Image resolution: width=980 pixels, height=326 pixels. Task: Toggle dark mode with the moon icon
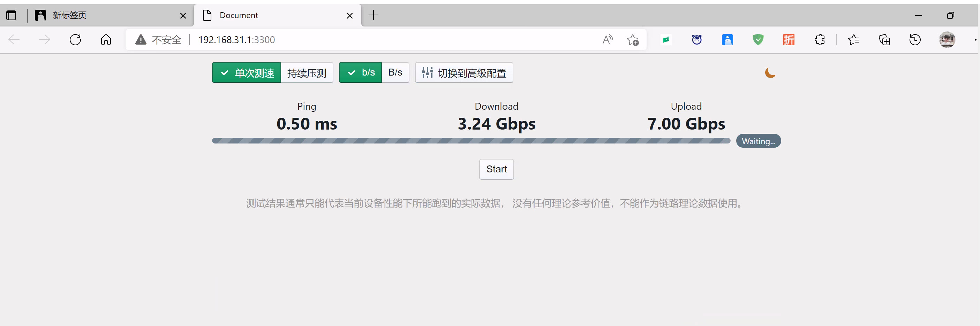coord(770,72)
